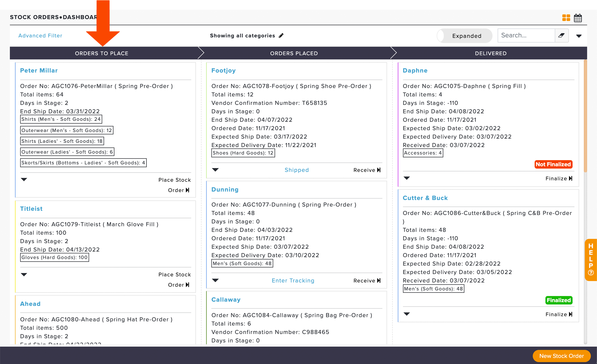
Task: Open the Dunning order
Action: click(x=225, y=190)
